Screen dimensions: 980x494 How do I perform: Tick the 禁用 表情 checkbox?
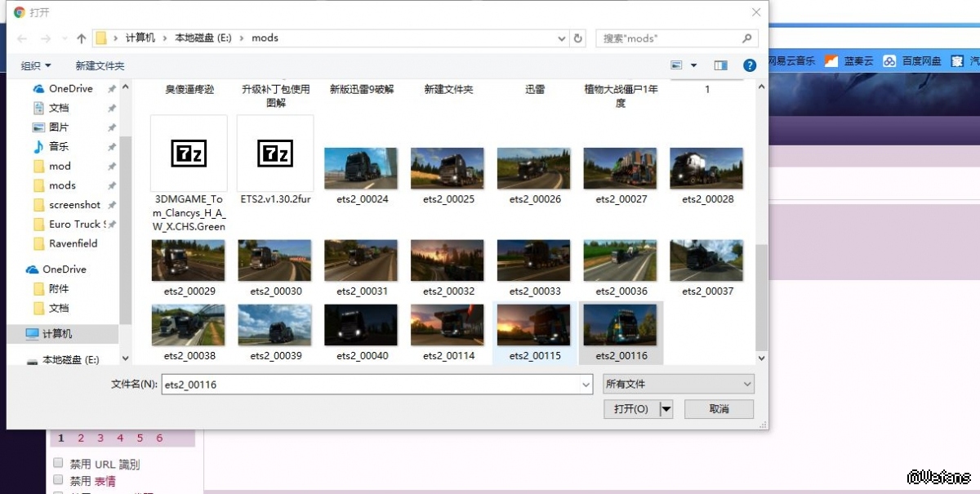tap(58, 480)
